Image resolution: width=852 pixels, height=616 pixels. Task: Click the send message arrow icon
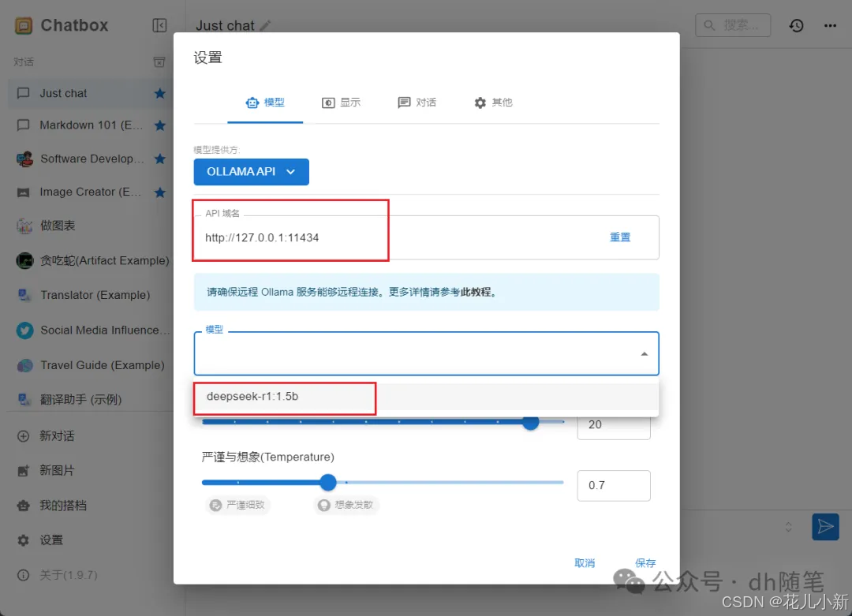(x=825, y=527)
